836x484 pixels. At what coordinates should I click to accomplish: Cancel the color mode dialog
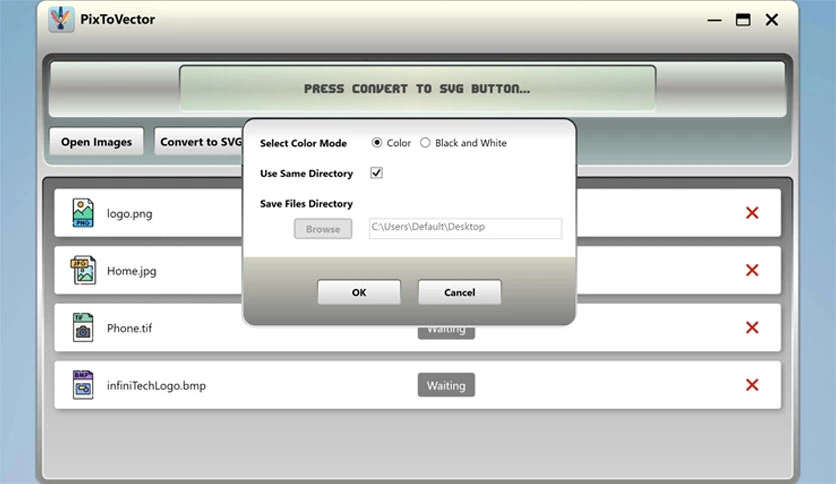(459, 292)
